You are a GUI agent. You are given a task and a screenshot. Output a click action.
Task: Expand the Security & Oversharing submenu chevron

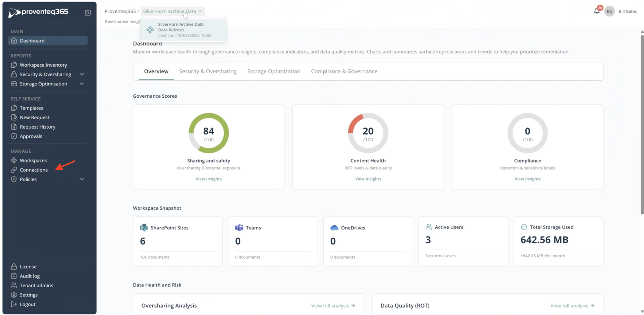(82, 74)
